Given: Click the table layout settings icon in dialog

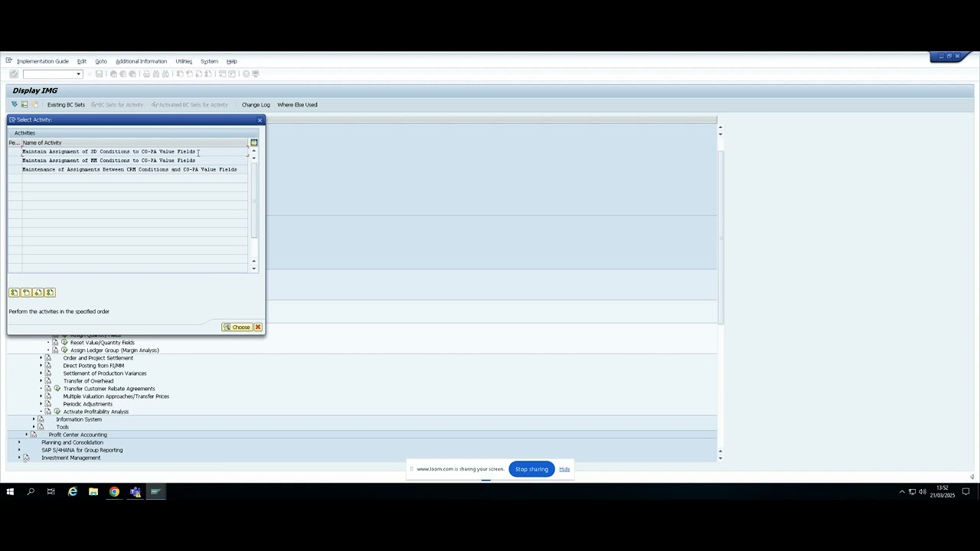Looking at the screenshot, I should point(253,143).
